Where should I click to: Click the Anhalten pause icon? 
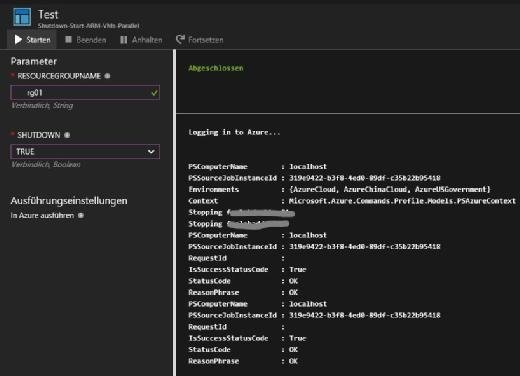coord(124,40)
